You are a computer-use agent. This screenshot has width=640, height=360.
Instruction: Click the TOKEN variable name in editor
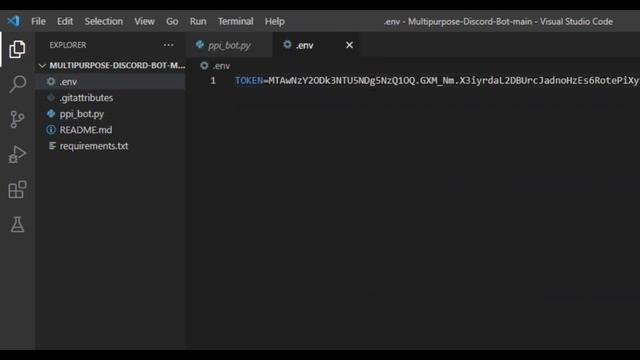(x=249, y=80)
